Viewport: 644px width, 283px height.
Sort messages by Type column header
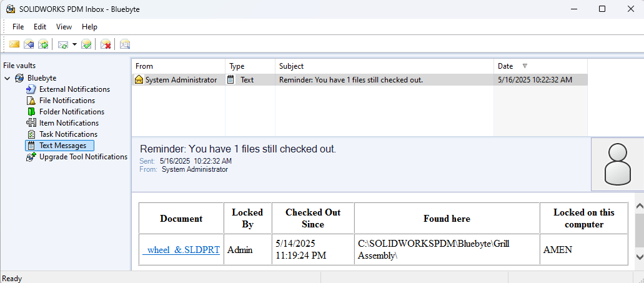pyautogui.click(x=250, y=66)
